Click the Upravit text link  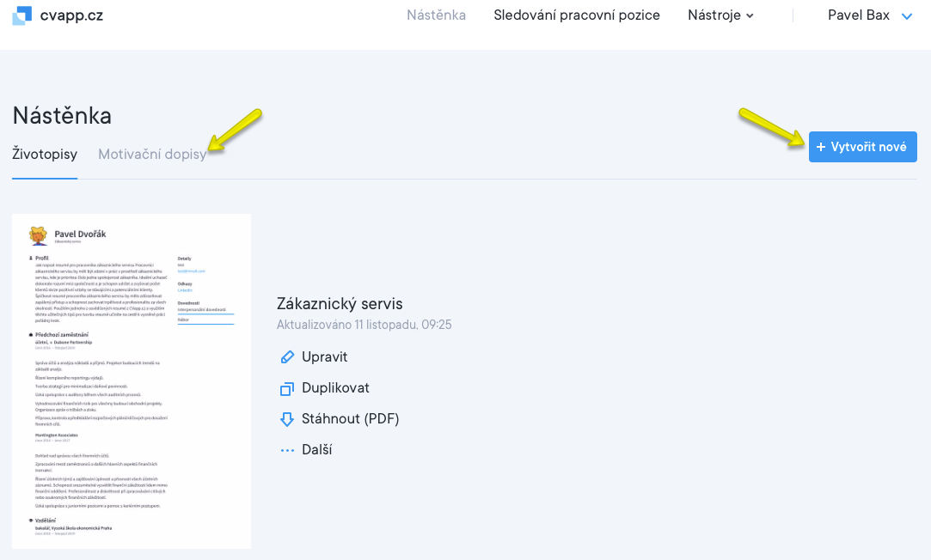[x=324, y=357]
